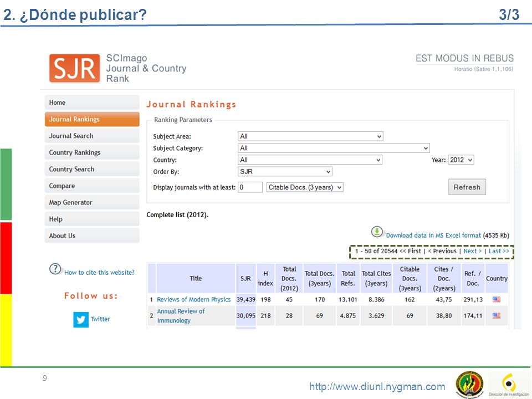Click the diunl.nygman.com URL

(x=377, y=386)
